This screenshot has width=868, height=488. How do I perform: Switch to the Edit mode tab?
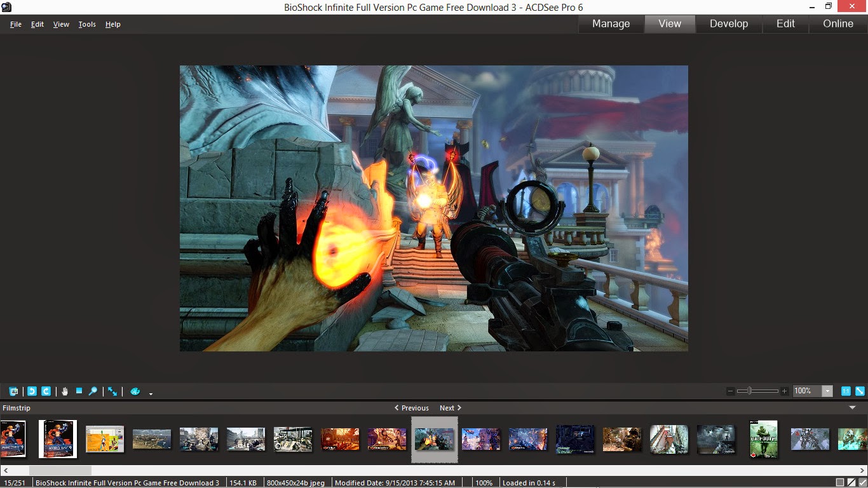tap(786, 24)
